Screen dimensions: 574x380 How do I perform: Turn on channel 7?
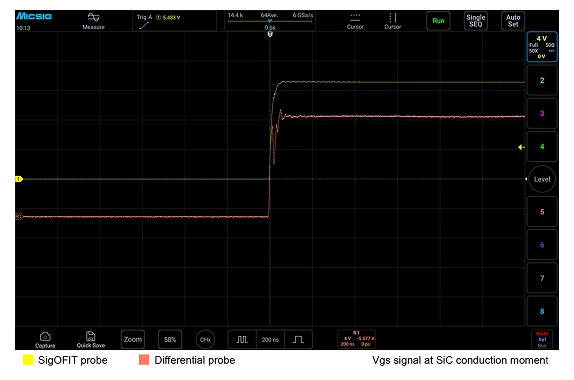click(542, 278)
